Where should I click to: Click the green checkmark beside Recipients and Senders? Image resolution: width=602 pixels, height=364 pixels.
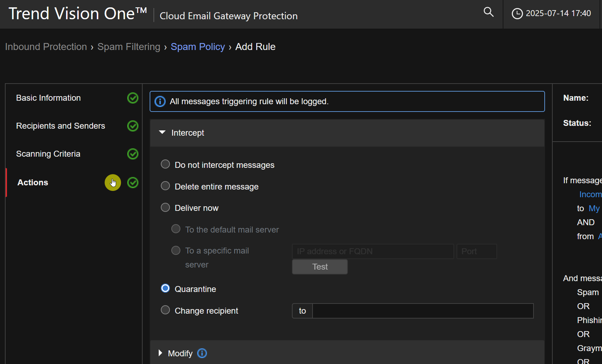pos(133,126)
